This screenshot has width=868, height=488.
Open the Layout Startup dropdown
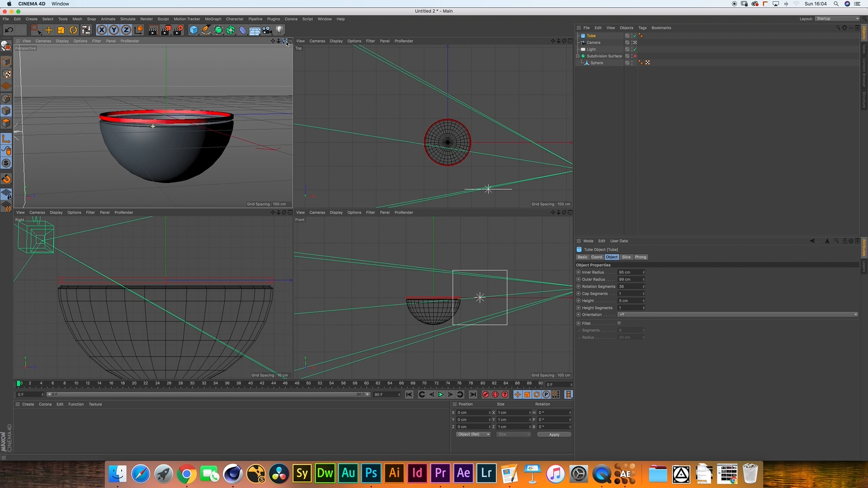(837, 19)
